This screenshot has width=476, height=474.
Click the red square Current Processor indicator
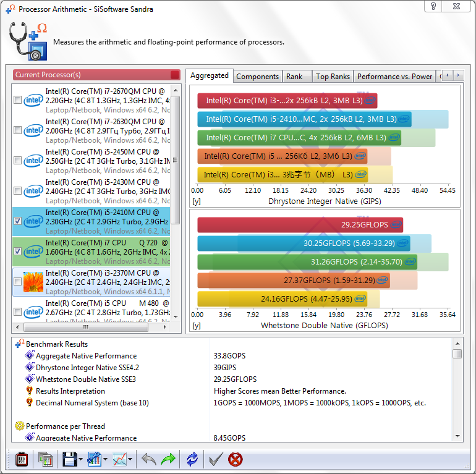point(175,75)
